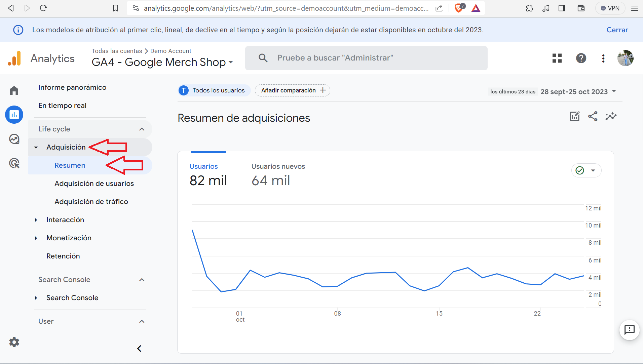This screenshot has width=643, height=364.
Task: Open the GA4 - Google Merch Shop property selector
Action: [162, 62]
